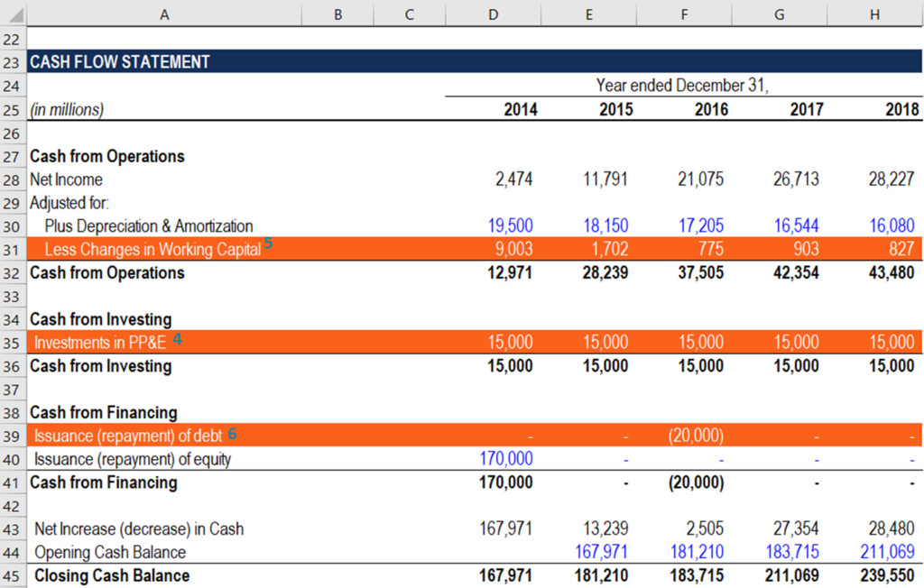Select column D header

pos(493,14)
